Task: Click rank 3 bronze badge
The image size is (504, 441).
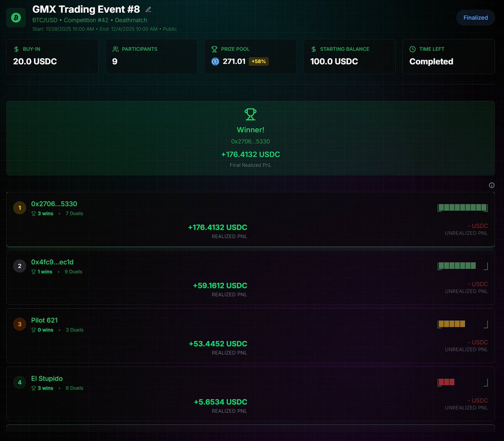Action: [19, 324]
